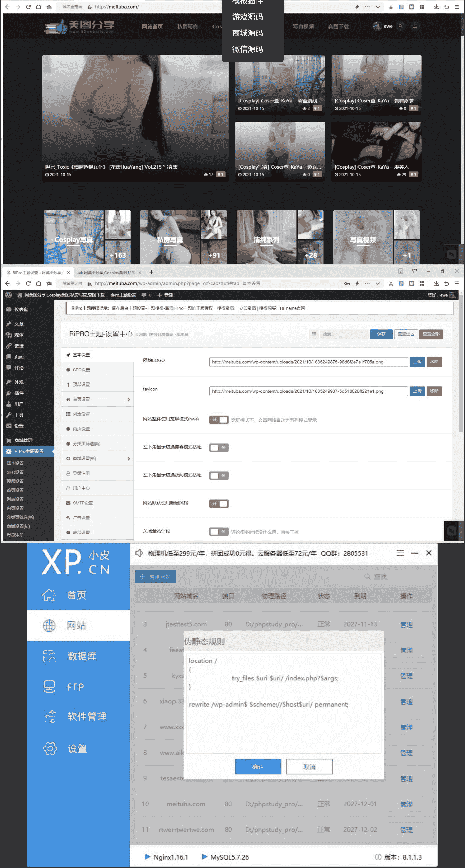Click home icon in top browser toolbar
465x868 pixels.
(x=39, y=7)
